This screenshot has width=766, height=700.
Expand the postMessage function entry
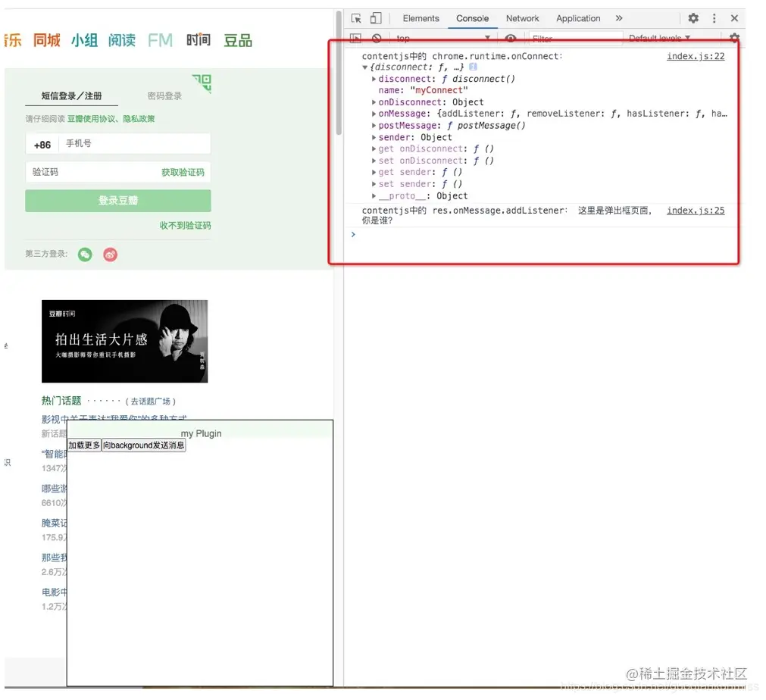[x=374, y=126]
